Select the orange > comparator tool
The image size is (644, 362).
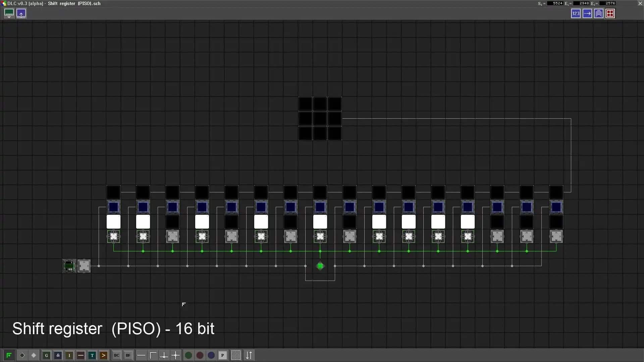(x=103, y=355)
